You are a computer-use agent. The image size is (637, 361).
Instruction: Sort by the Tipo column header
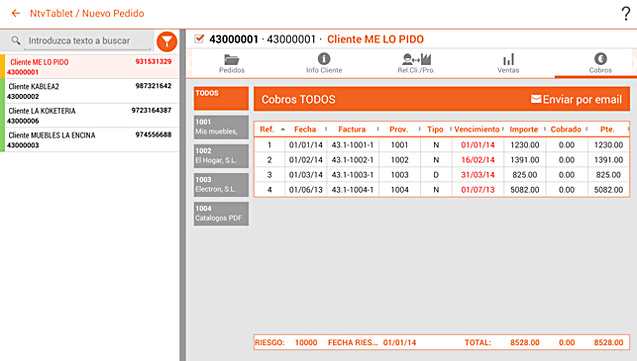click(x=435, y=129)
